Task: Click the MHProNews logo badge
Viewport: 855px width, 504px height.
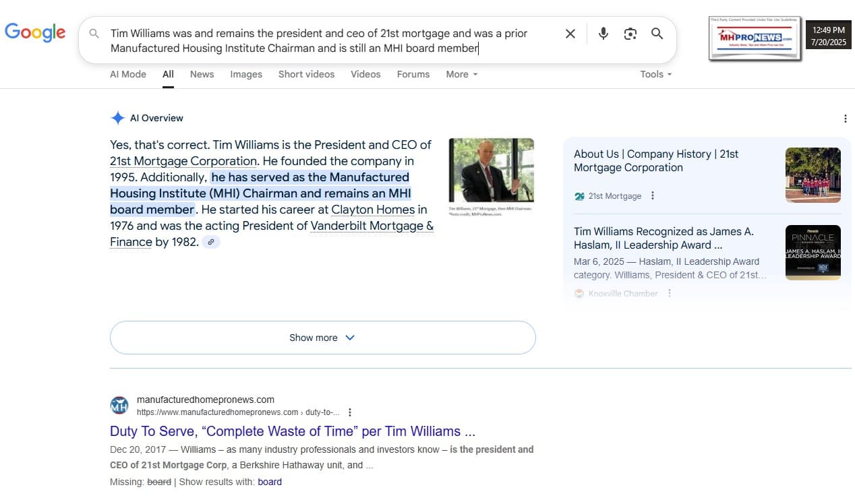Action: (x=755, y=38)
